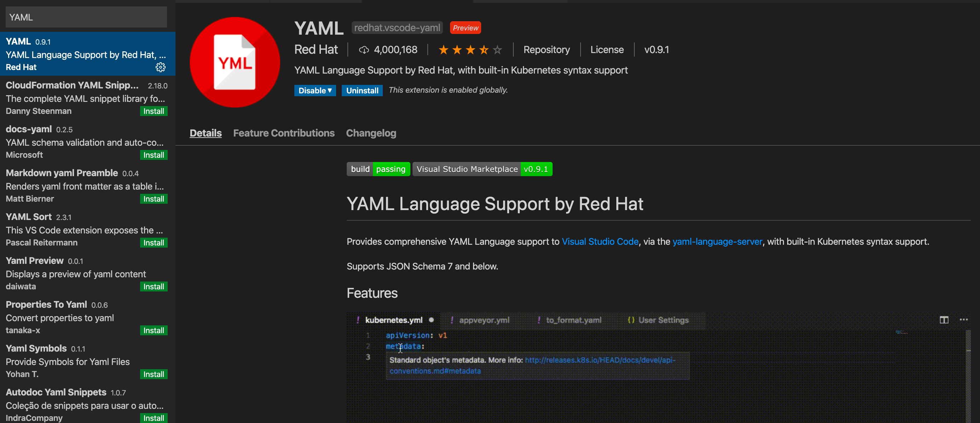Select the Yaml Preview entry title
The height and width of the screenshot is (423, 980).
(x=35, y=261)
